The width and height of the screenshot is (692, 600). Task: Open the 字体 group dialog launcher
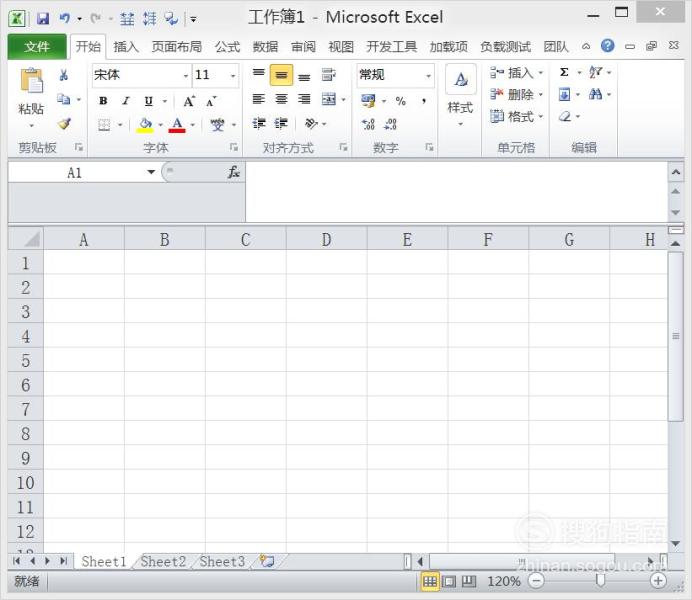(x=234, y=147)
